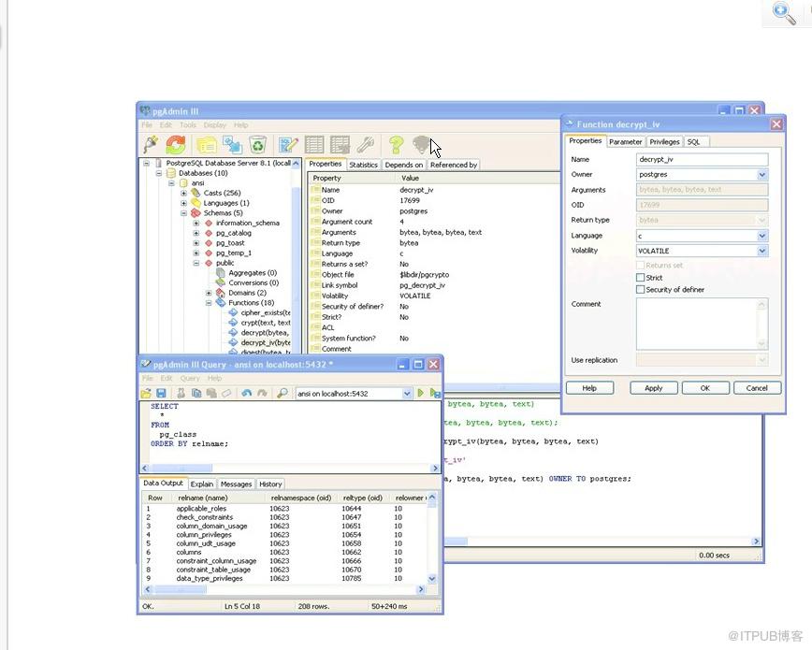Screen dimensions: 812x650
Task: Click the yellow properties window icon in pgAdmin toolbar
Action: pyautogui.click(x=206, y=145)
